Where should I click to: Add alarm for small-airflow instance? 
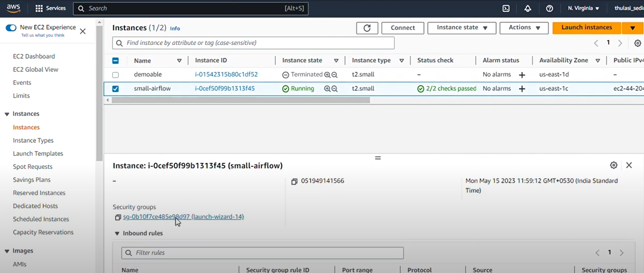522,89
